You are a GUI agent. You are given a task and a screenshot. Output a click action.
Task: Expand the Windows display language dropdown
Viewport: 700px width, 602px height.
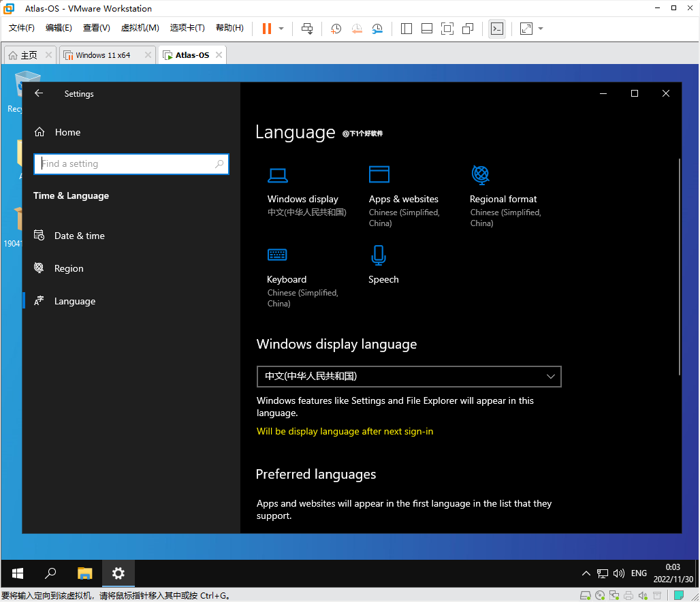point(409,377)
